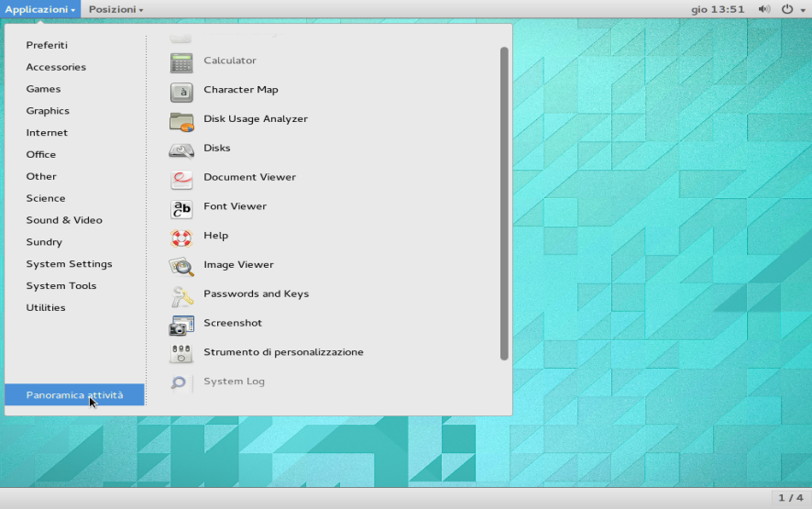
Task: Open the power menu in top bar
Action: coord(790,9)
